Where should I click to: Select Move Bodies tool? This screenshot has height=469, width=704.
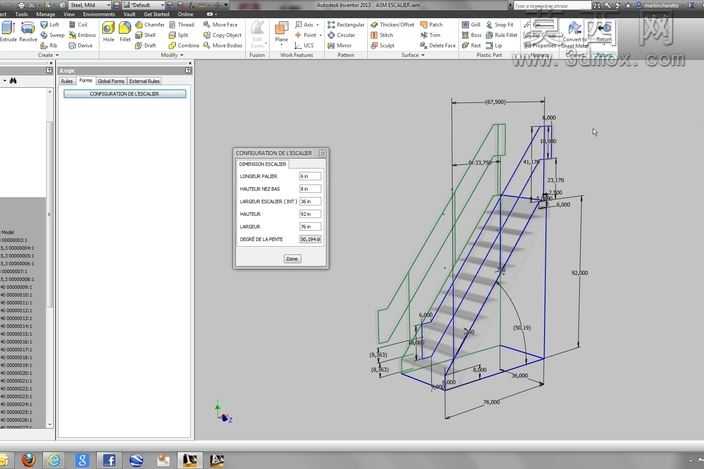[x=222, y=45]
